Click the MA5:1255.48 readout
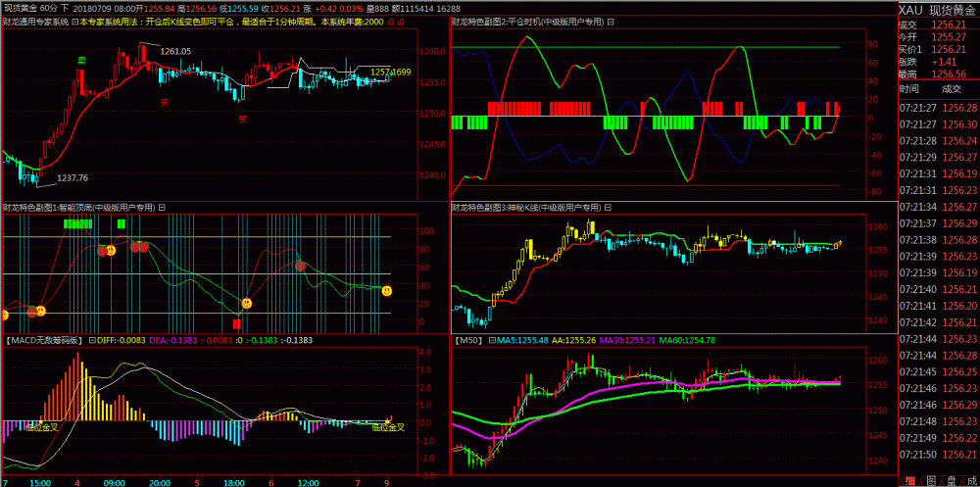 (523, 340)
